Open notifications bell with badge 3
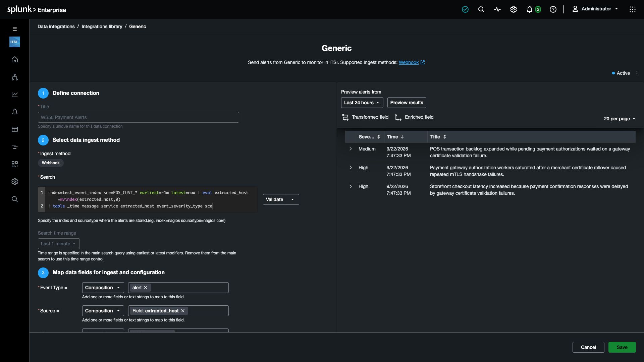Screen dimensions: 644x362 click(x=533, y=9)
